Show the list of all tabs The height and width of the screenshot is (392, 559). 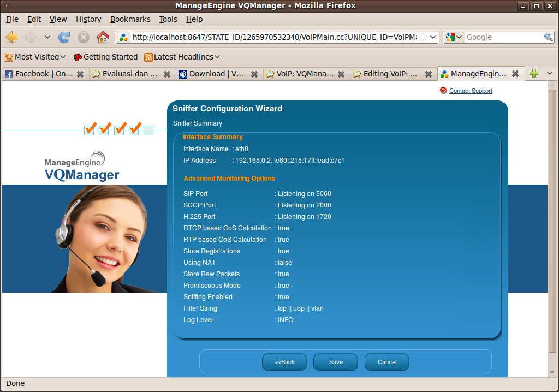point(549,74)
